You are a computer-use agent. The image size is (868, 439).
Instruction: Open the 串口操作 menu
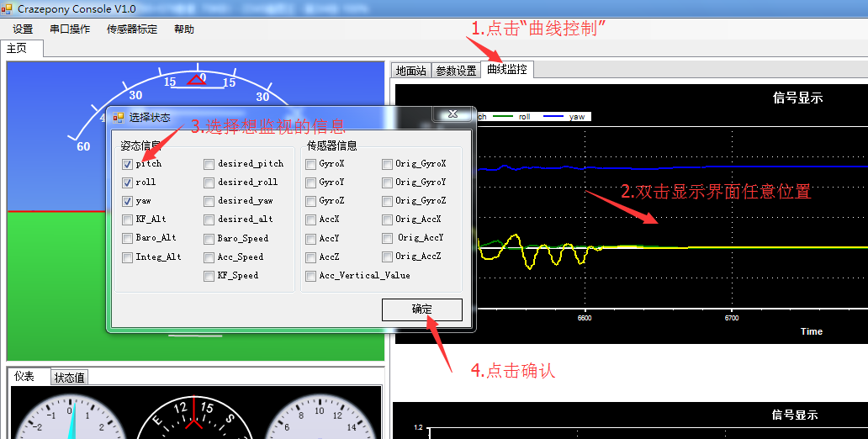pyautogui.click(x=70, y=29)
